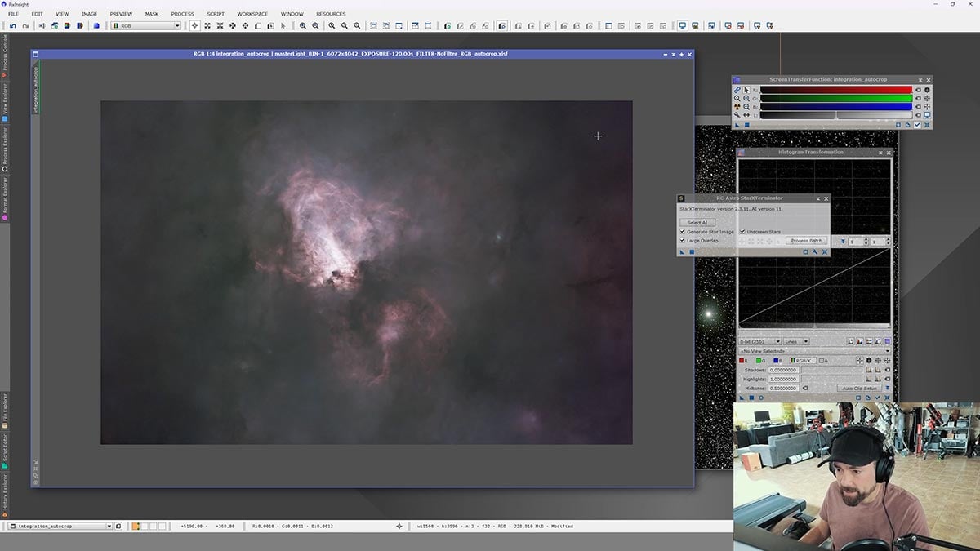Viewport: 980px width, 551px height.
Task: Click the undo arrow in main toolbar
Action: pos(13,26)
